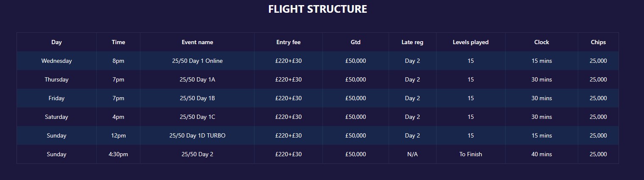Open the 25/50 Day 1C event
This screenshot has width=644, height=180.
[x=197, y=117]
